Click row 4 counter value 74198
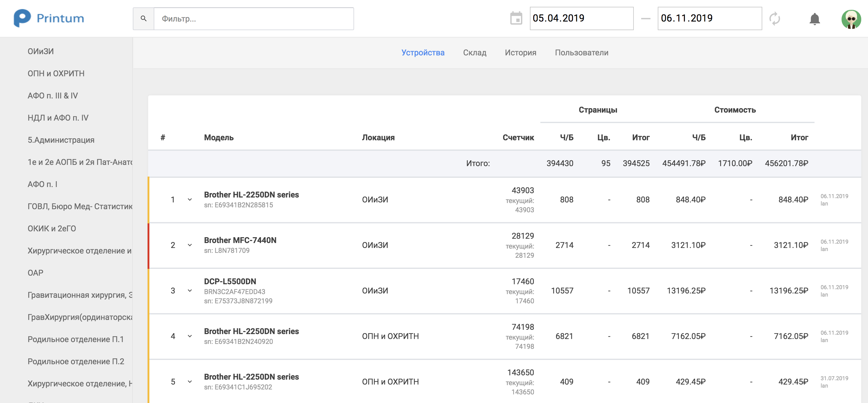Viewport: 868px width, 403px height. coord(523,327)
